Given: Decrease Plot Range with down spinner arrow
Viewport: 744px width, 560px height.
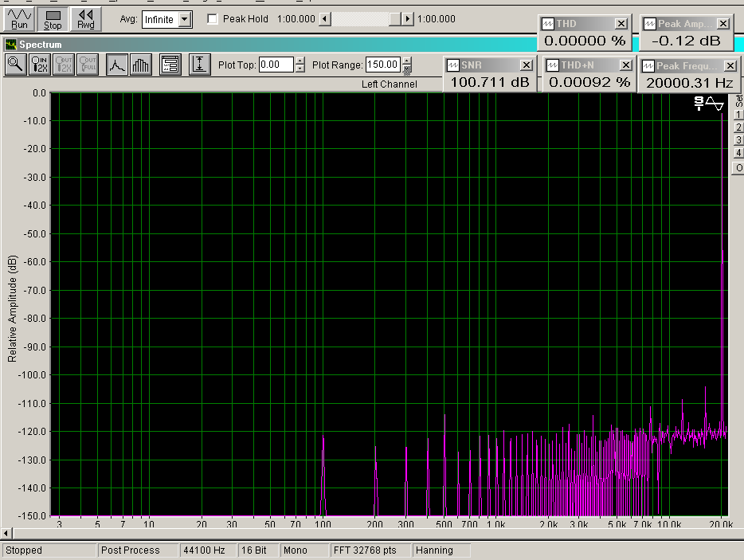Looking at the screenshot, I should tap(407, 69).
